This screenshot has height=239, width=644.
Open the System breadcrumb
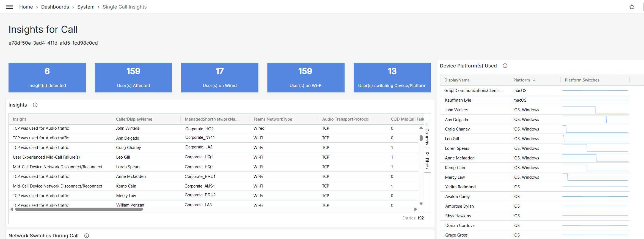click(x=86, y=7)
